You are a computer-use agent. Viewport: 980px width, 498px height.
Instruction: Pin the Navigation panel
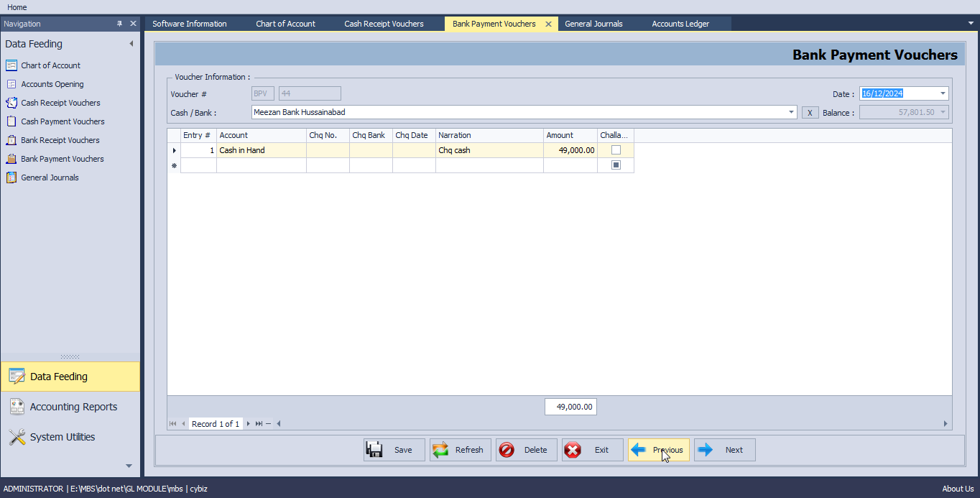(120, 24)
